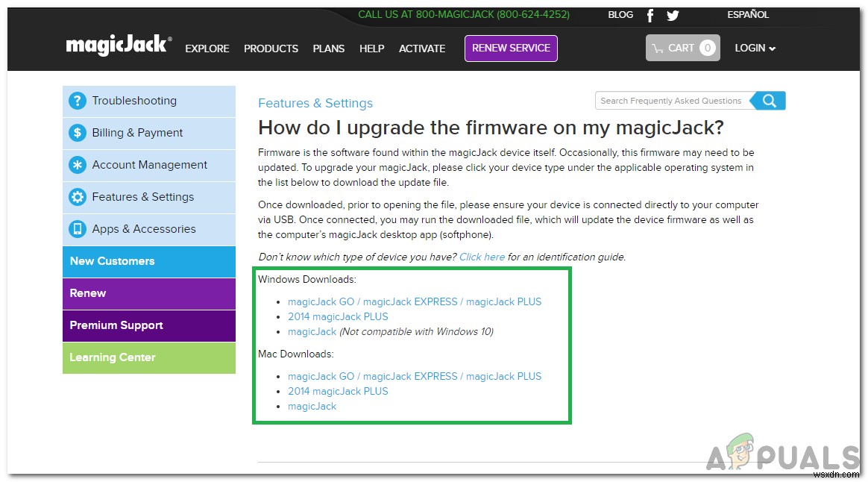Open the ESPAÑOL language option
Viewport: 868px width, 482px height.
748,14
